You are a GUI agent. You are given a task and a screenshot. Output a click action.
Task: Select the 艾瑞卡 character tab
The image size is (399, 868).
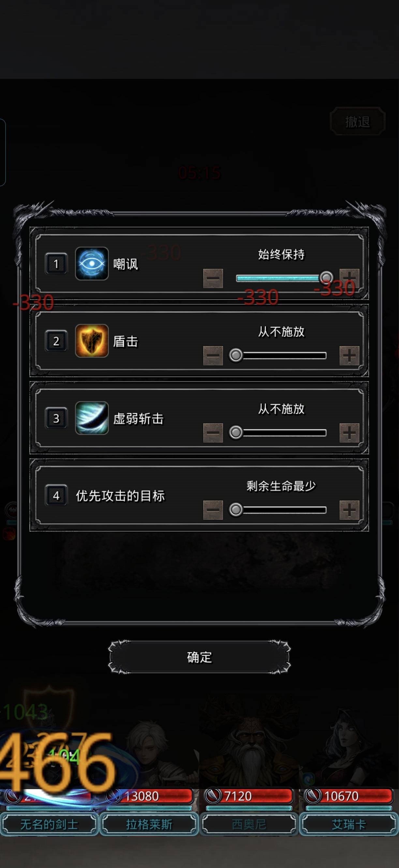(x=349, y=824)
